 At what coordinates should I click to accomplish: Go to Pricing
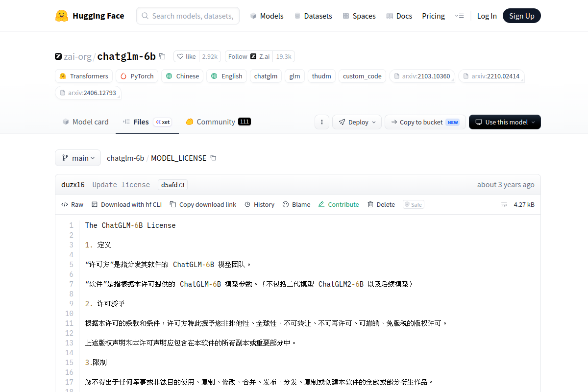pyautogui.click(x=433, y=16)
